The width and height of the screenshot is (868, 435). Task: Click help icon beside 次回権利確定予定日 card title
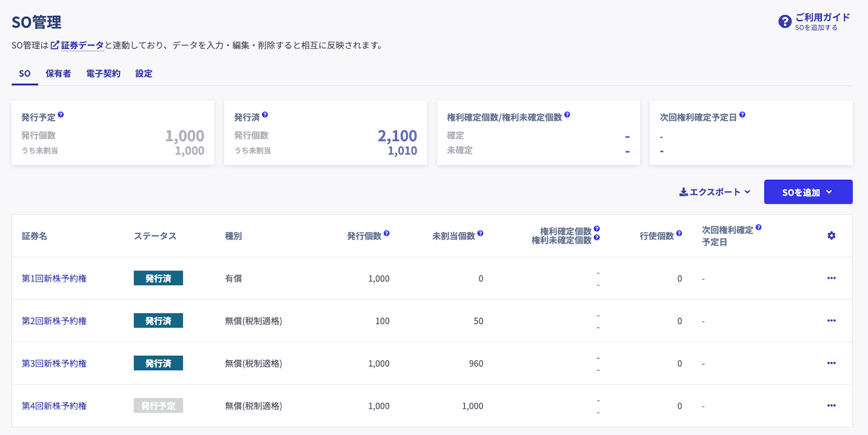(x=742, y=115)
